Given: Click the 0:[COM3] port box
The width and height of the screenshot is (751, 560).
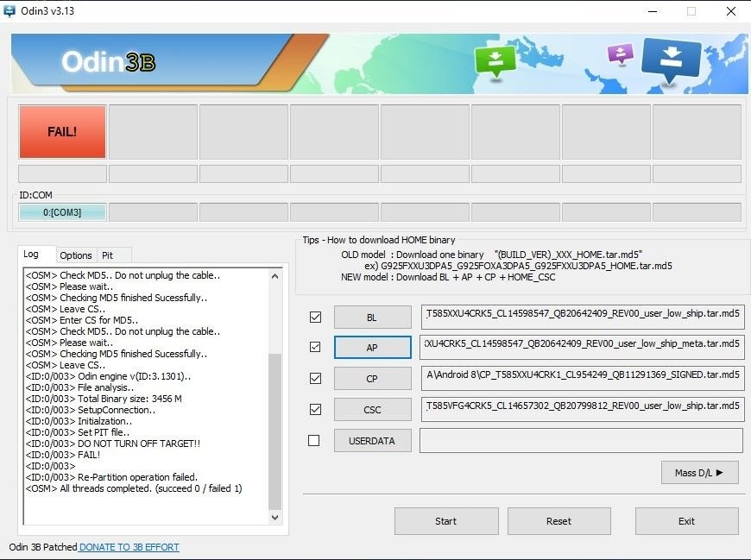Looking at the screenshot, I should [x=62, y=212].
